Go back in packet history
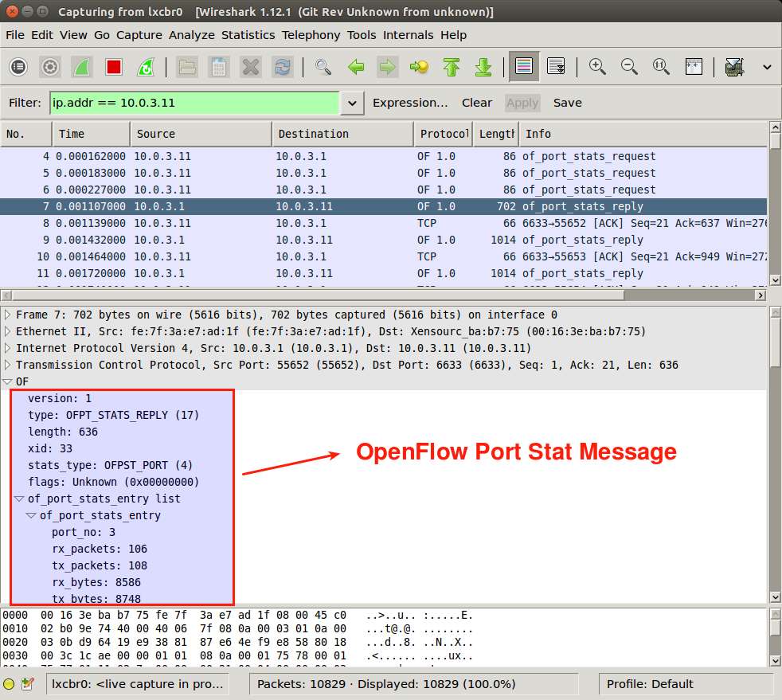Screen dimensions: 782x700 [356, 67]
